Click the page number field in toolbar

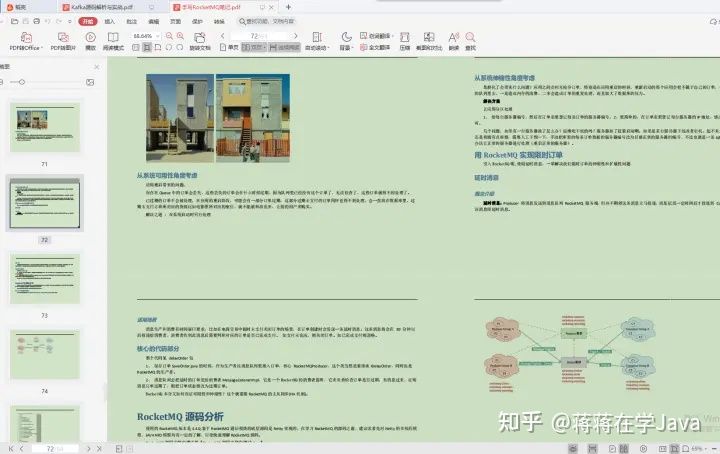click(259, 36)
